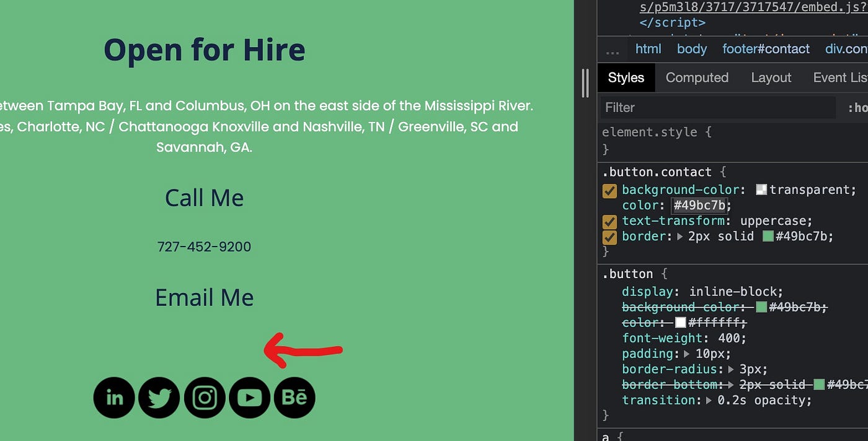Click the closing script tag in Elements

point(673,23)
